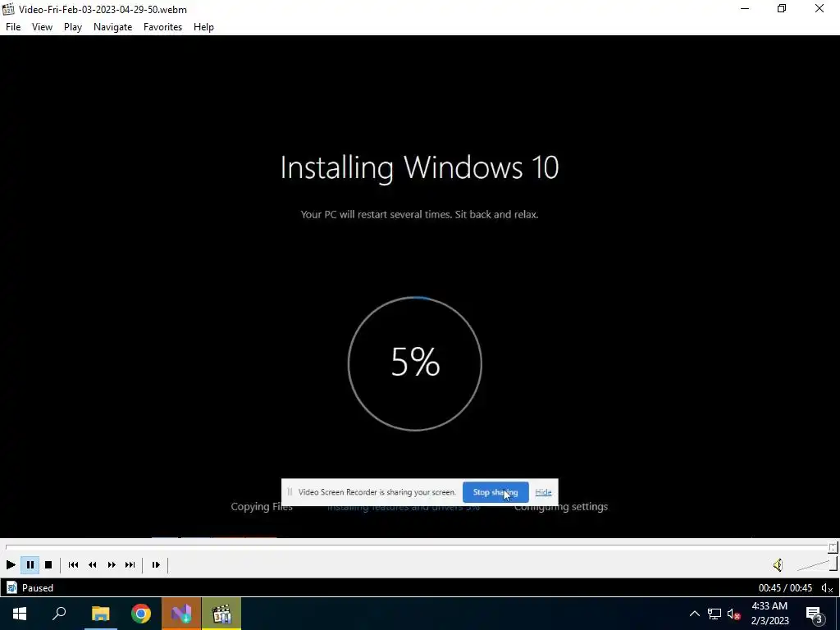The height and width of the screenshot is (630, 840).
Task: Click the rewind (decrease speed) button
Action: point(92,564)
